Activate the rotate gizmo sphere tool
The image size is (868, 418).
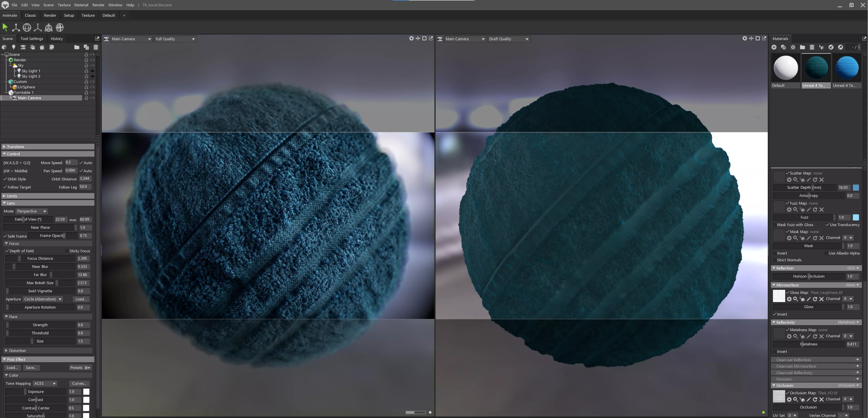[x=27, y=27]
